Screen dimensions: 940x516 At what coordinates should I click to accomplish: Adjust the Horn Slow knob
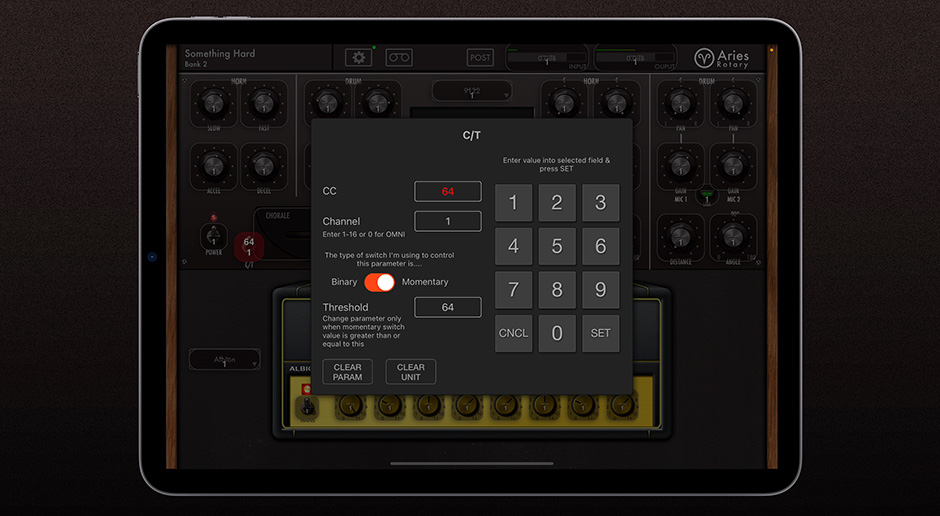point(213,102)
